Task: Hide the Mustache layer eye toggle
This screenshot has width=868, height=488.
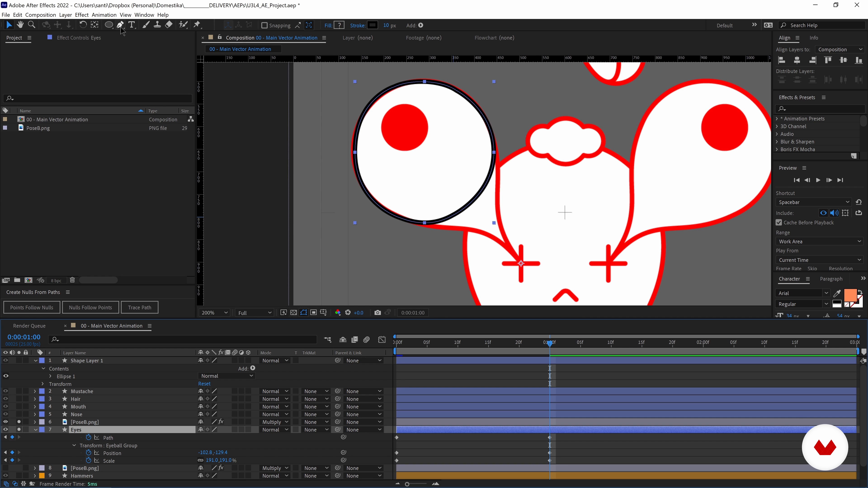Action: pyautogui.click(x=6, y=391)
